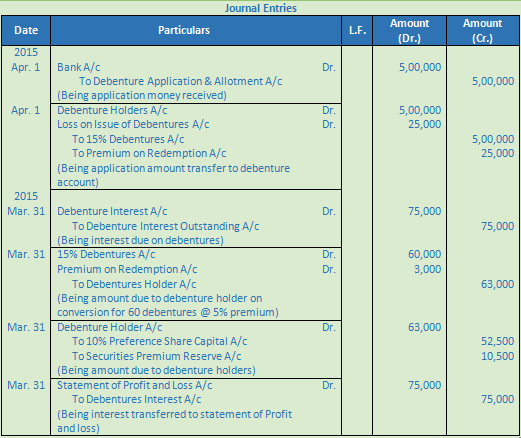
Task: Click the 'Mar. 31' date beside Debenture Interest A/c
Action: (26, 211)
